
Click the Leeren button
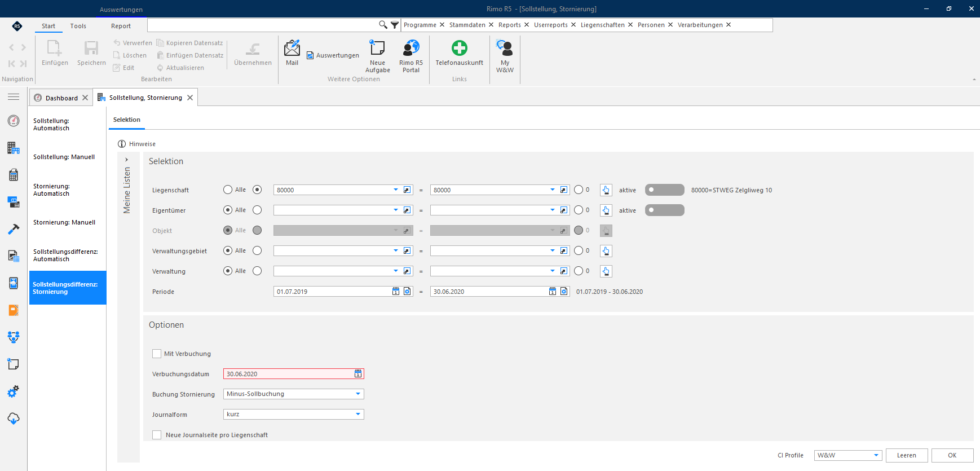[x=906, y=455]
